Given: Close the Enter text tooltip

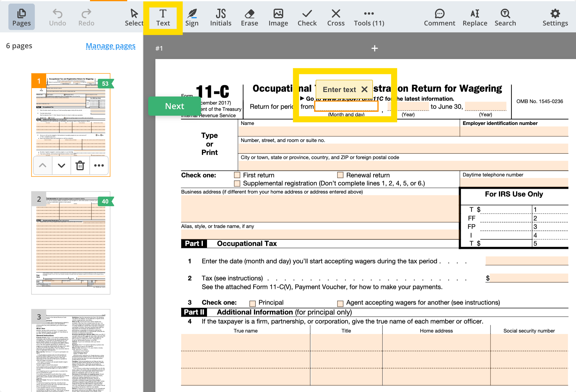Looking at the screenshot, I should tap(364, 89).
